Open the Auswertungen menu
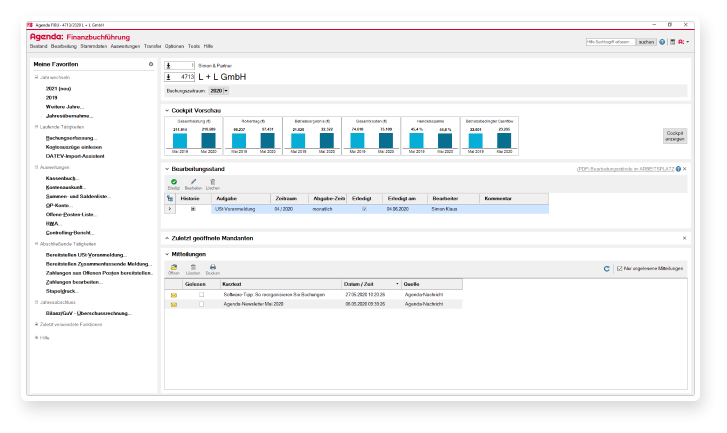727x433 pixels. tap(123, 46)
